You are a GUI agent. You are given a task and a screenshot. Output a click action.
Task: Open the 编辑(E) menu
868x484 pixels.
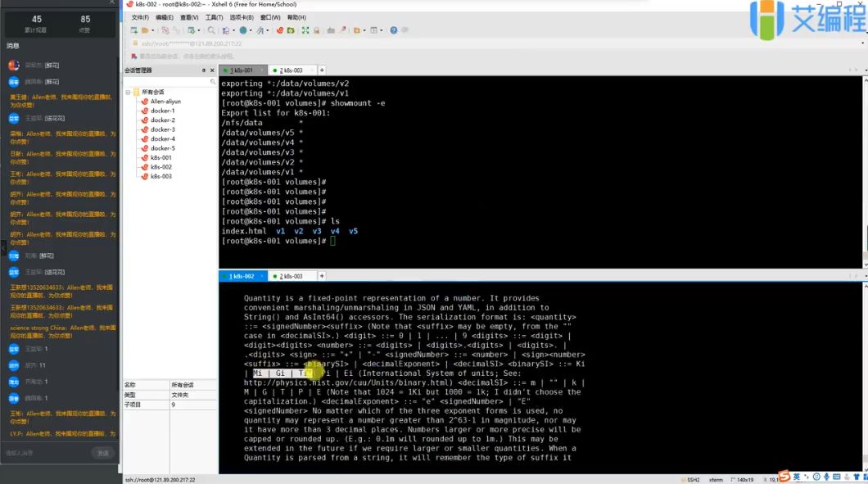165,18
